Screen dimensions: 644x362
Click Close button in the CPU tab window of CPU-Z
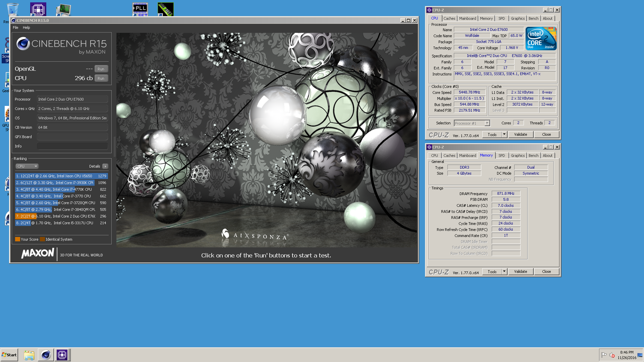tap(546, 134)
